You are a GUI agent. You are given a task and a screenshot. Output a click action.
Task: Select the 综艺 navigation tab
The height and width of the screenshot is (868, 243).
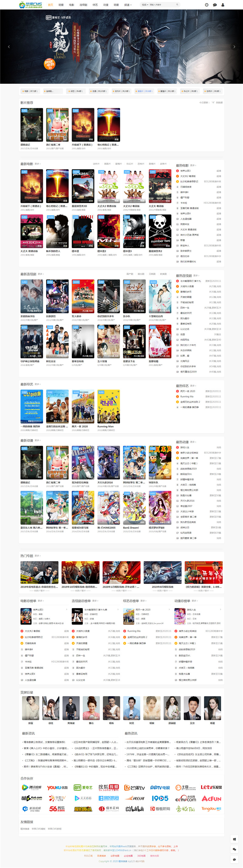pyautogui.click(x=95, y=5)
